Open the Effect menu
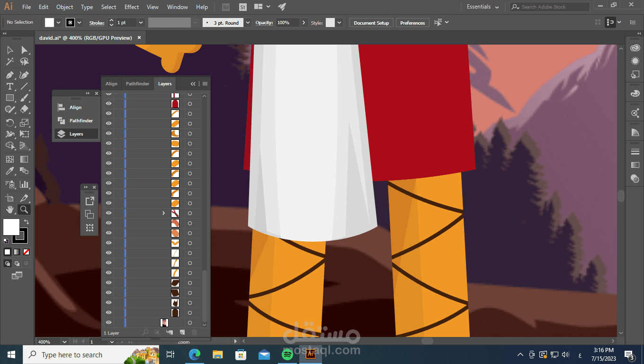The width and height of the screenshot is (644, 364). (x=132, y=7)
